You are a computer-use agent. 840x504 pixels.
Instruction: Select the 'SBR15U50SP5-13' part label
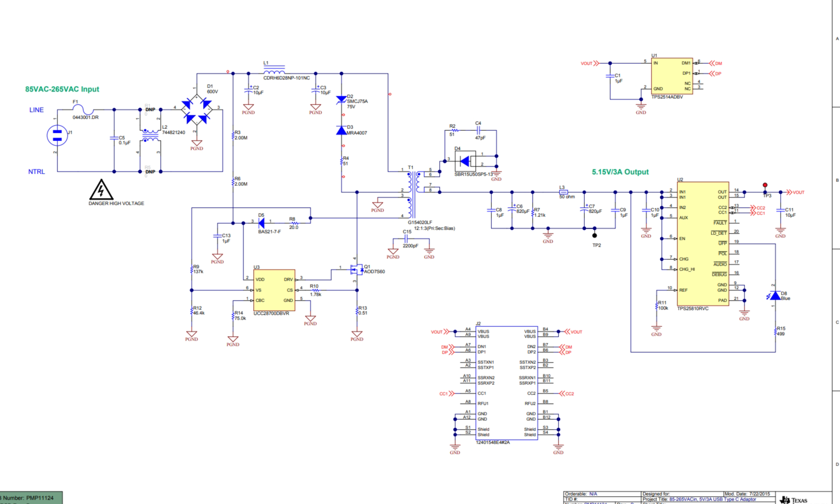point(473,174)
